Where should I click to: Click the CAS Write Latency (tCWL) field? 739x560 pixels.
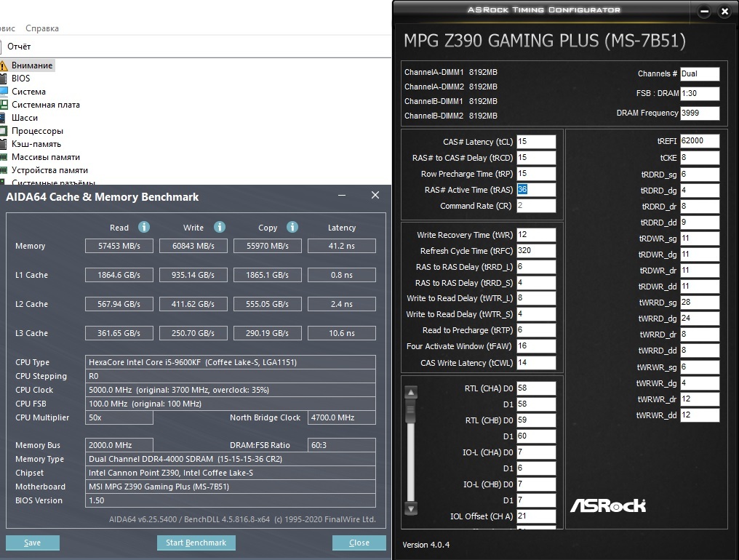tap(536, 362)
